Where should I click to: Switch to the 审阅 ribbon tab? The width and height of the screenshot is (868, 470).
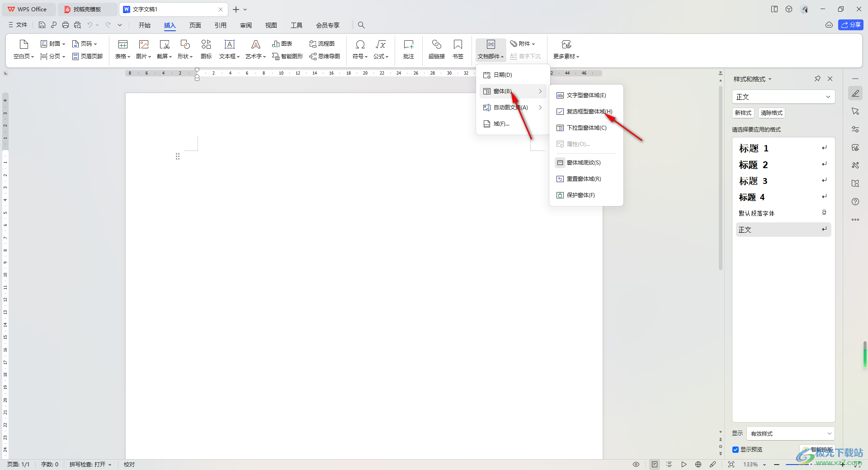point(246,25)
